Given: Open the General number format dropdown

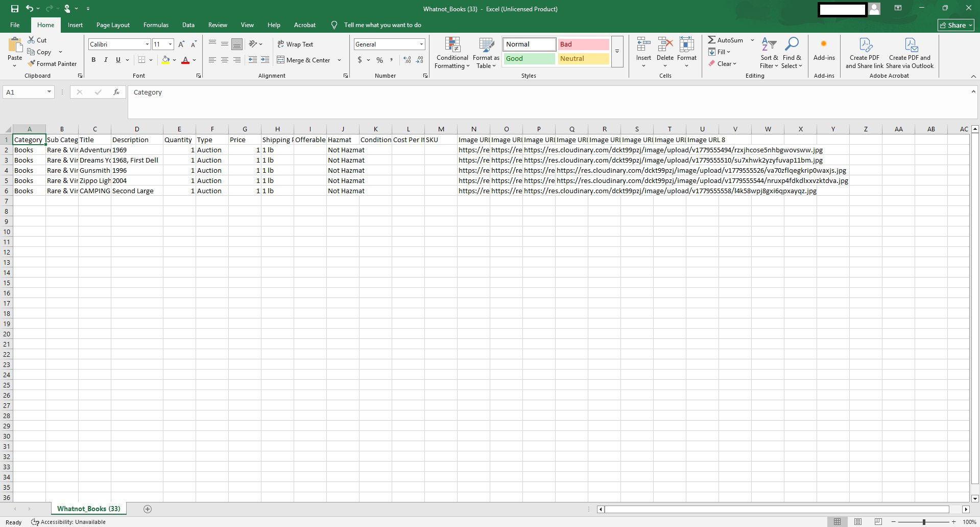Looking at the screenshot, I should pos(421,44).
